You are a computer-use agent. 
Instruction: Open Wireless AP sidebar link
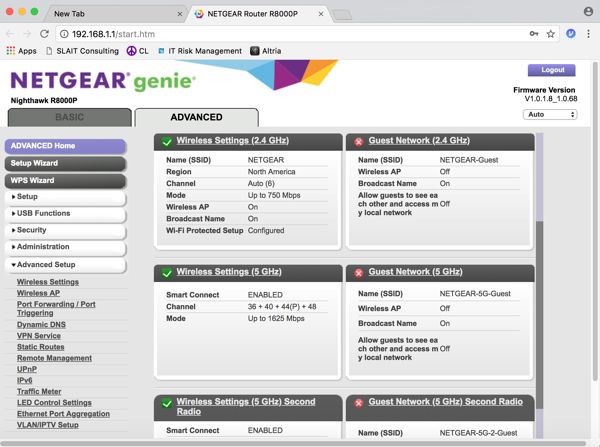38,293
